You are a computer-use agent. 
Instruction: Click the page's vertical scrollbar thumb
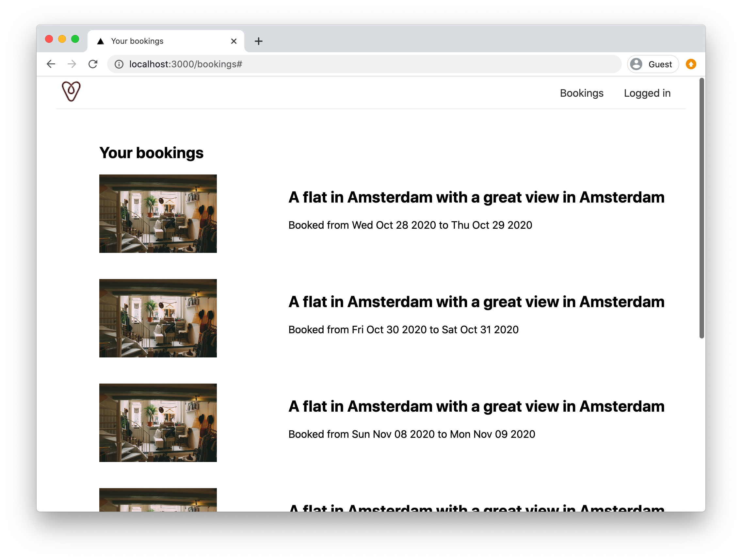[x=702, y=208]
